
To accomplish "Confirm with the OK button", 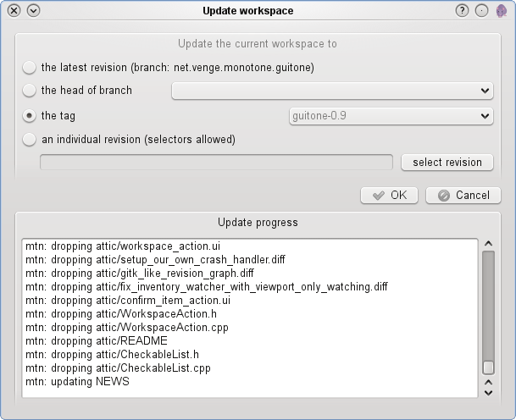I will (389, 196).
